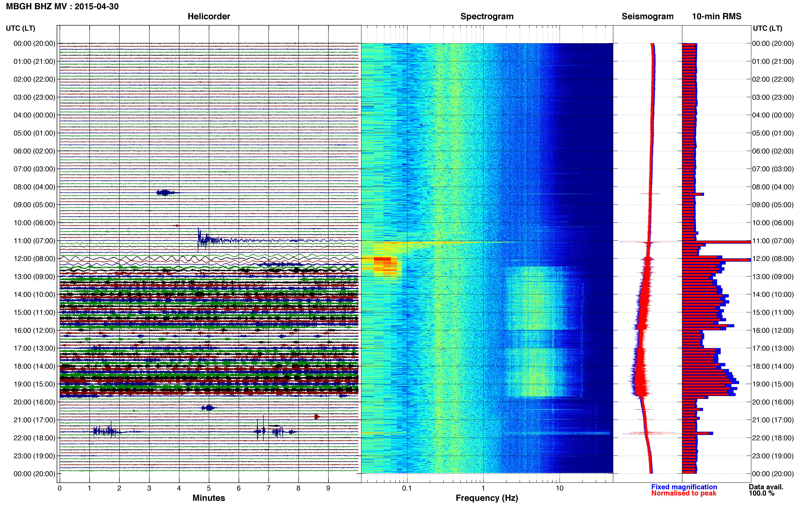Click the RMS bar spike near 21:45

pos(698,433)
